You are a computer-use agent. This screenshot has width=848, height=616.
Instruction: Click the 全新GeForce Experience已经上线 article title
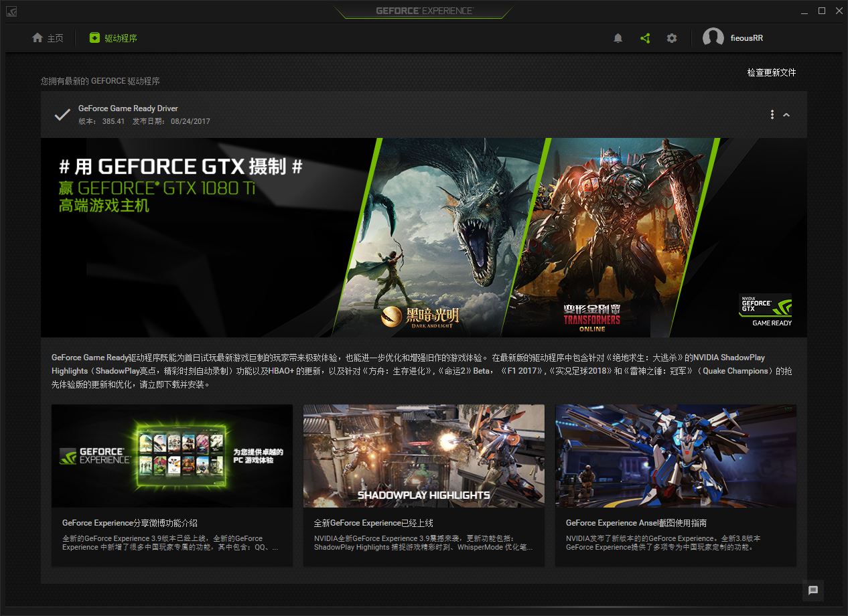tap(373, 523)
